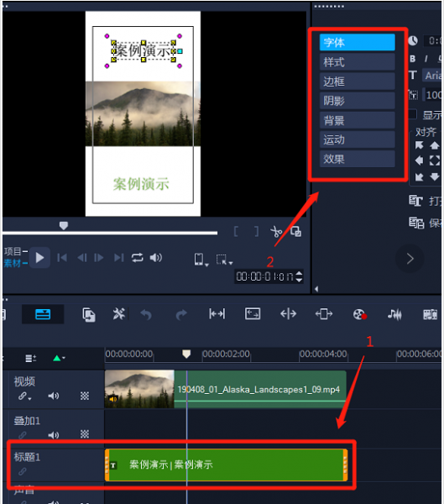The width and height of the screenshot is (444, 504).
Task: Align title to the top-left
Action: (x=419, y=145)
